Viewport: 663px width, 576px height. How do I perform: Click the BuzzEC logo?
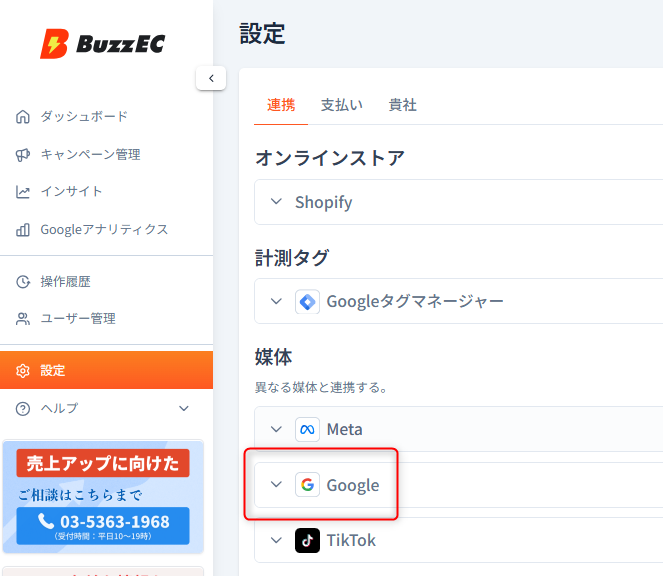coord(102,44)
